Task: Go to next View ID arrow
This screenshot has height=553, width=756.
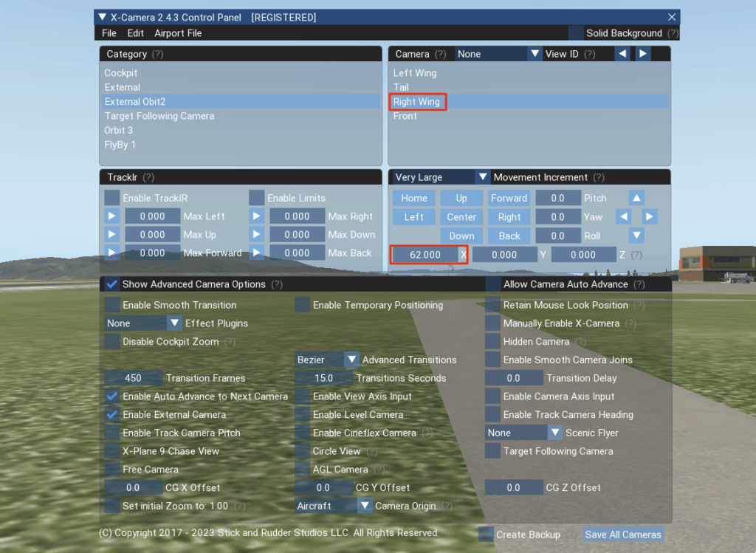Action: tap(643, 54)
